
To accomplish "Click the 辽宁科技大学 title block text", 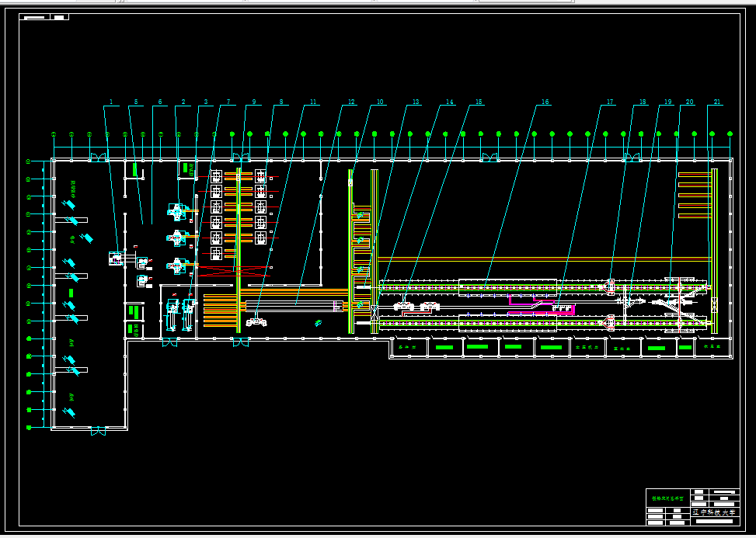I will pyautogui.click(x=715, y=512).
